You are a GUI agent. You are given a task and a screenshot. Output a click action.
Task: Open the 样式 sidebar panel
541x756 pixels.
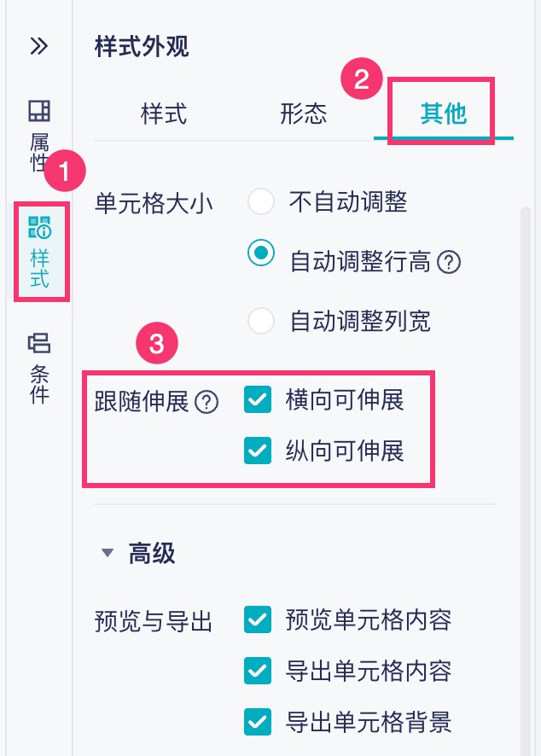tap(39, 252)
